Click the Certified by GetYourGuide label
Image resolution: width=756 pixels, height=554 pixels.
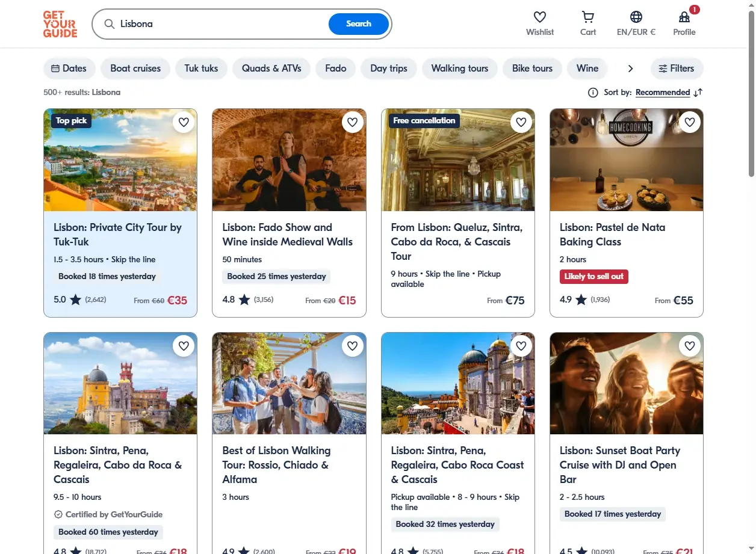(x=108, y=514)
